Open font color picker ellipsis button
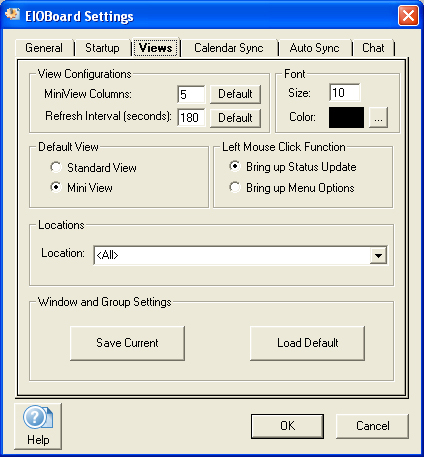The width and height of the screenshot is (424, 457). pyautogui.click(x=378, y=117)
